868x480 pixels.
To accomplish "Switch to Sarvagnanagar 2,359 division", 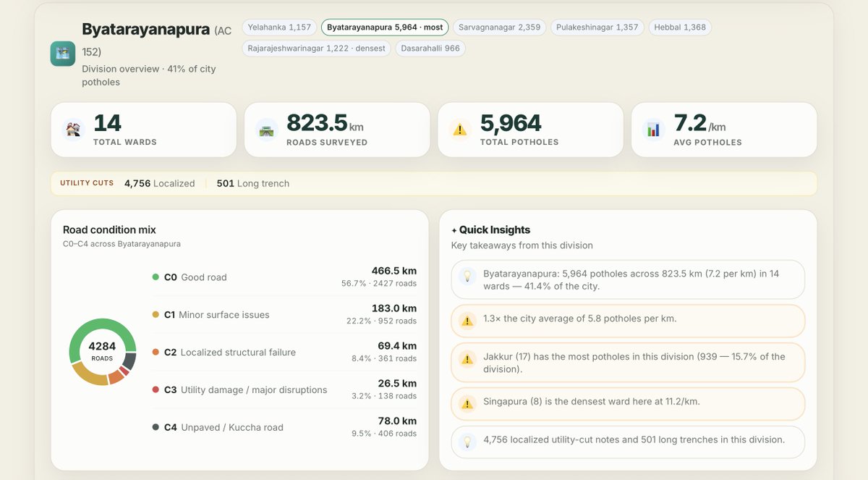I will pyautogui.click(x=500, y=28).
